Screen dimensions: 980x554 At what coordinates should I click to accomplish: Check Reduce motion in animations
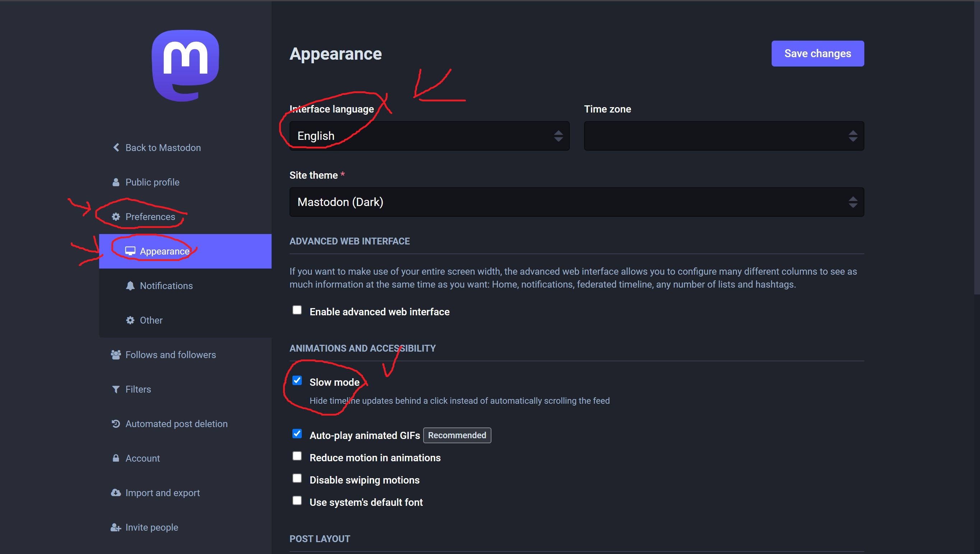coord(297,456)
